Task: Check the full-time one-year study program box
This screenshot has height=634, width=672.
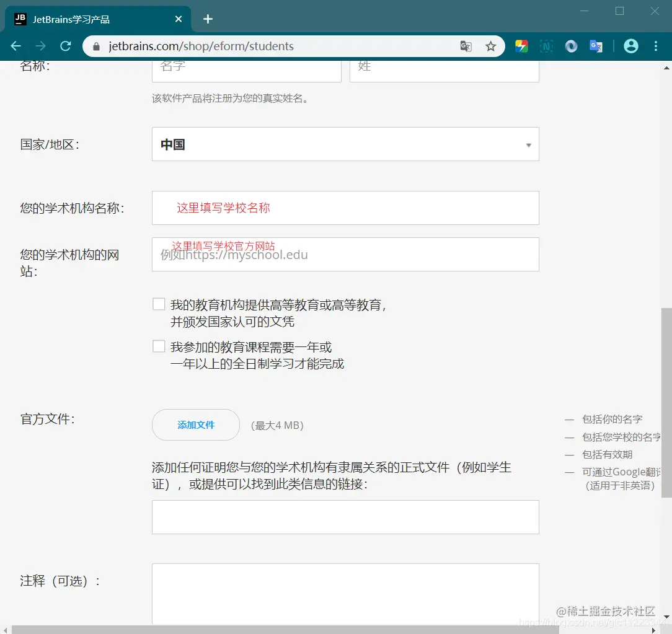Action: point(159,346)
